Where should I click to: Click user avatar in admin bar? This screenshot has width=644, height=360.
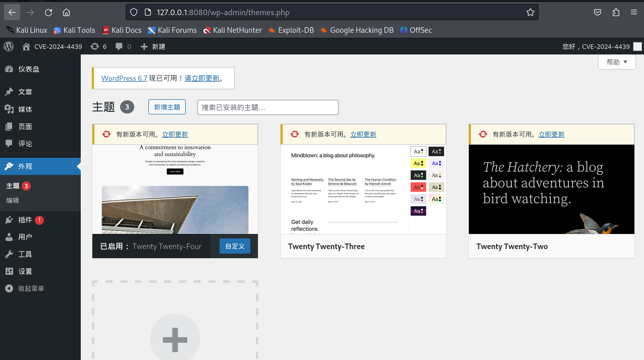pyautogui.click(x=637, y=46)
